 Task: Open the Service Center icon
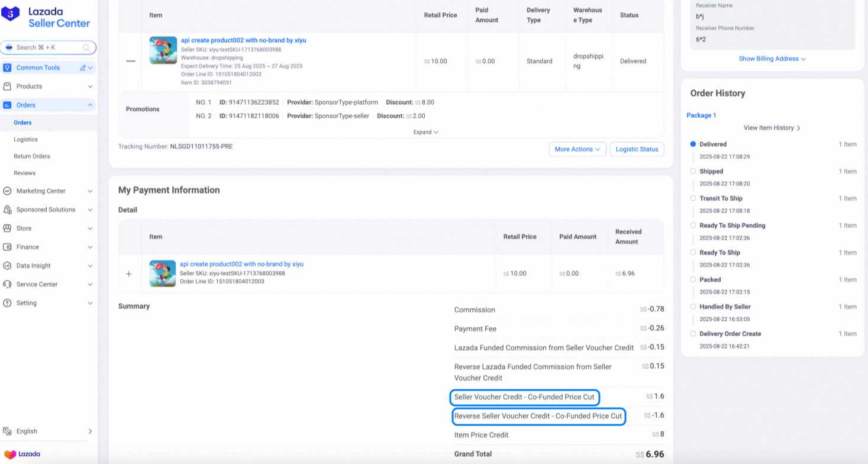7,284
